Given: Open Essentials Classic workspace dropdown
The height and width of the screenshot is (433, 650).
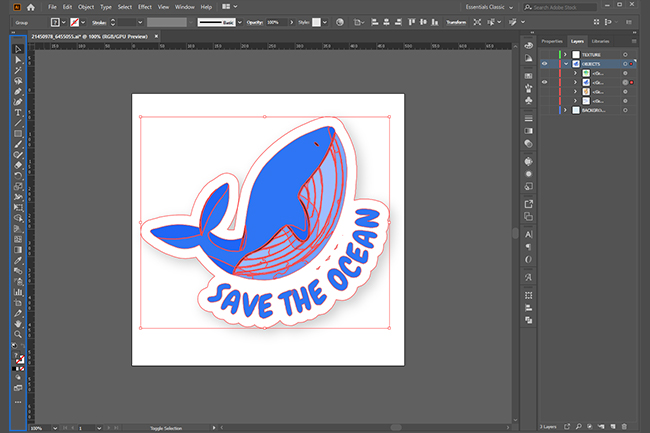Looking at the screenshot, I should click(x=489, y=7).
